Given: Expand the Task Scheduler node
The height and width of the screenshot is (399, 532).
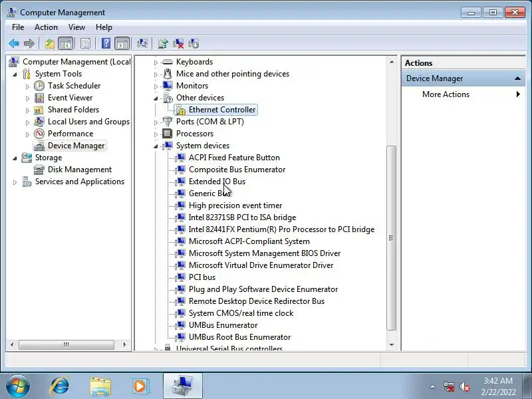Looking at the screenshot, I should [x=27, y=86].
